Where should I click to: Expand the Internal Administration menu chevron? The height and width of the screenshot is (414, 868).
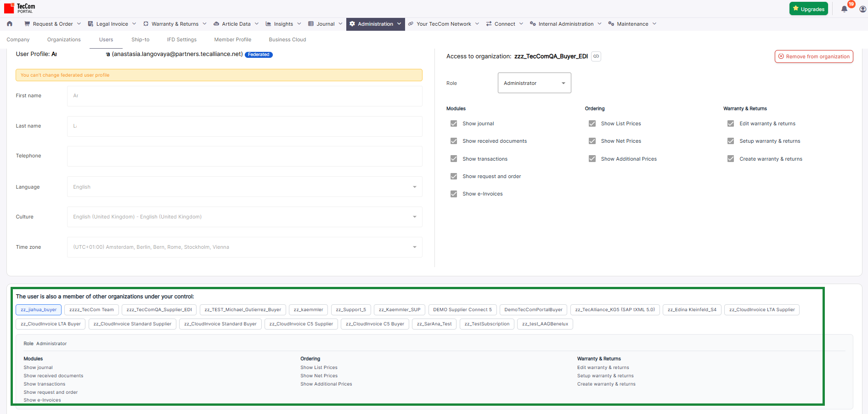[x=599, y=24]
